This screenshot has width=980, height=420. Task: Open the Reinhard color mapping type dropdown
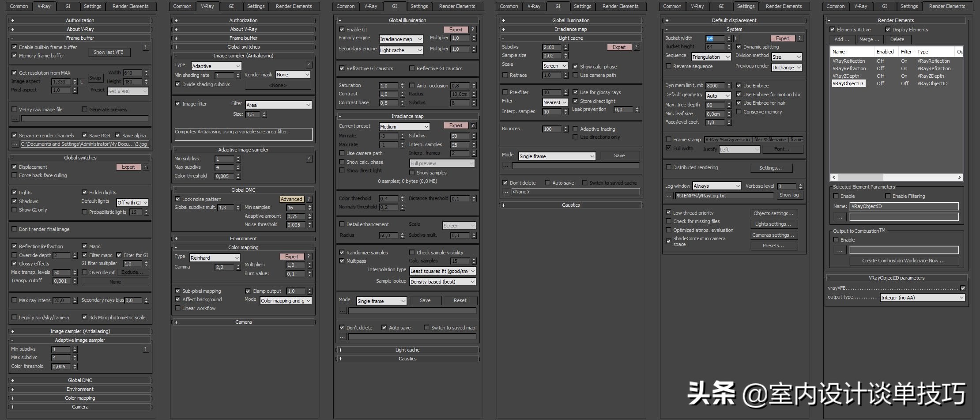(215, 258)
